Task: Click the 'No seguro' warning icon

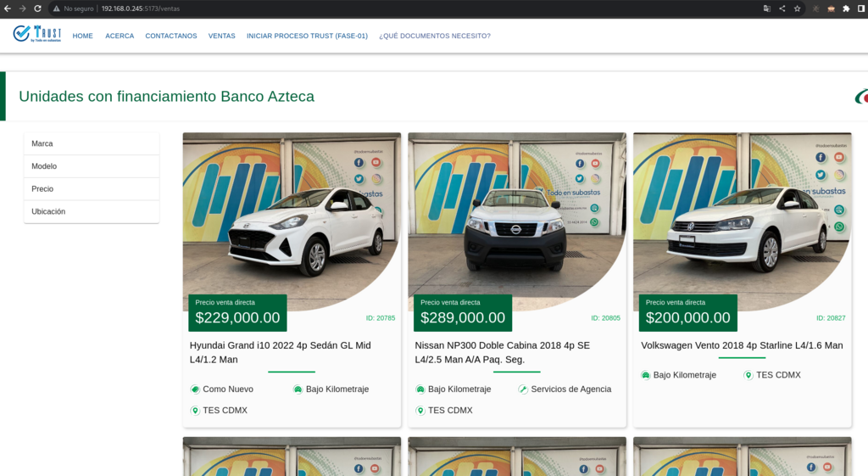Action: 57,8
